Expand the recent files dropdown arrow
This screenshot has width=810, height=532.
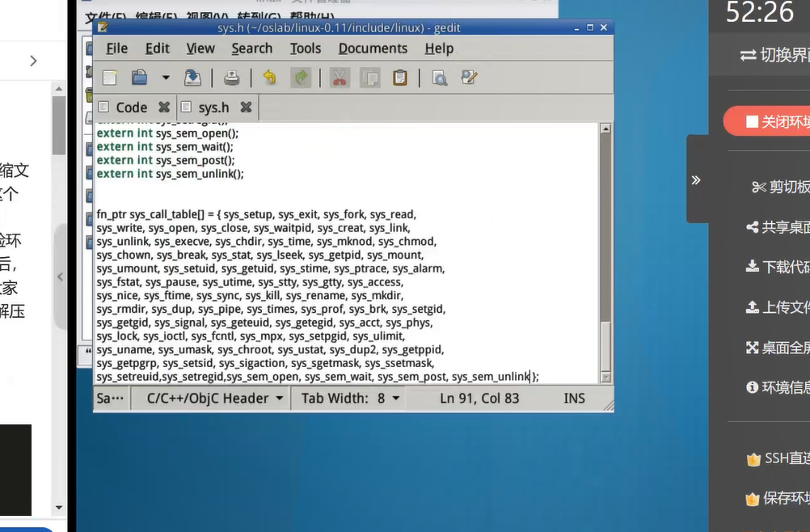[x=166, y=78]
